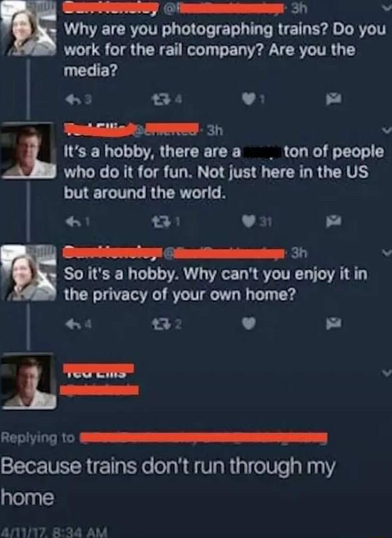This screenshot has height=538, width=392.
Task: Retweet the 'Why are you photographing trains' tweet
Action: [x=159, y=100]
